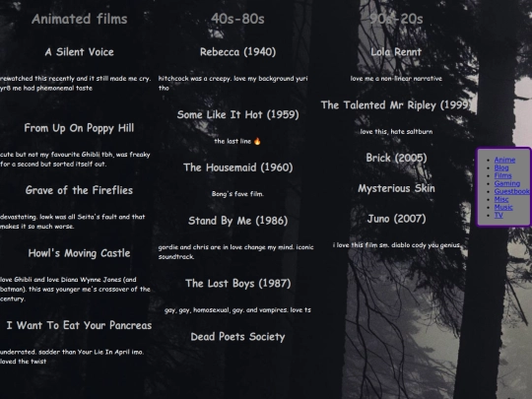Click the 'love Ghibli and love Diana Wynne Jones' comment
Viewport: 532px width, 399px height.
pos(75,289)
